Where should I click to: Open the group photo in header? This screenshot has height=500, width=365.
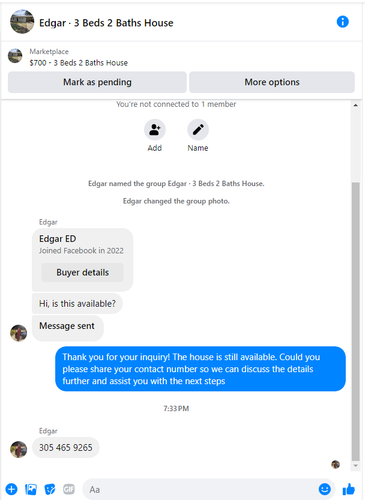[x=22, y=22]
